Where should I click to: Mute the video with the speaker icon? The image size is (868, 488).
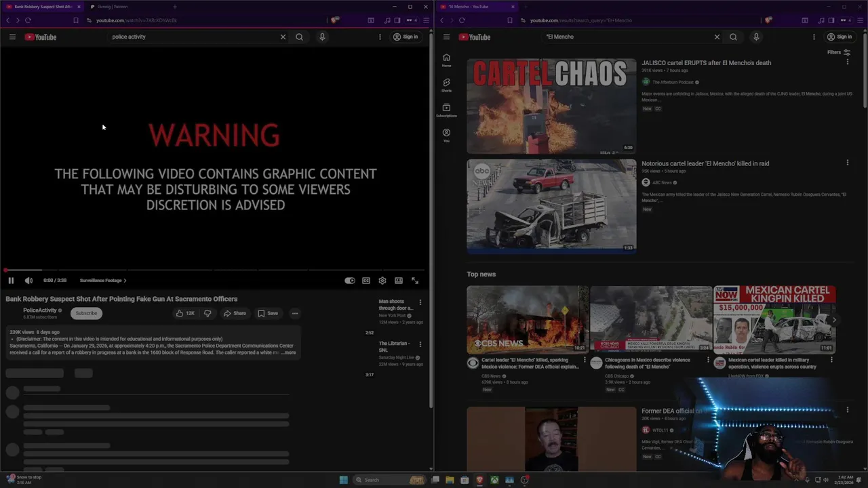click(28, 281)
